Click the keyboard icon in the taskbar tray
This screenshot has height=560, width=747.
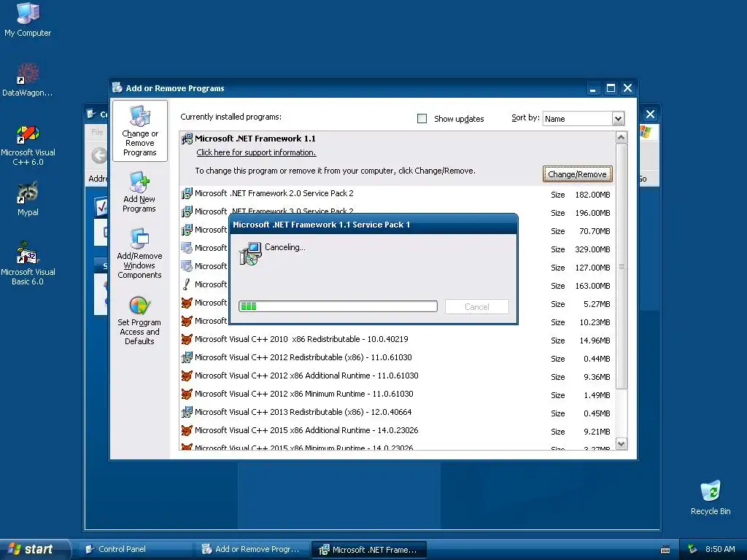click(665, 550)
